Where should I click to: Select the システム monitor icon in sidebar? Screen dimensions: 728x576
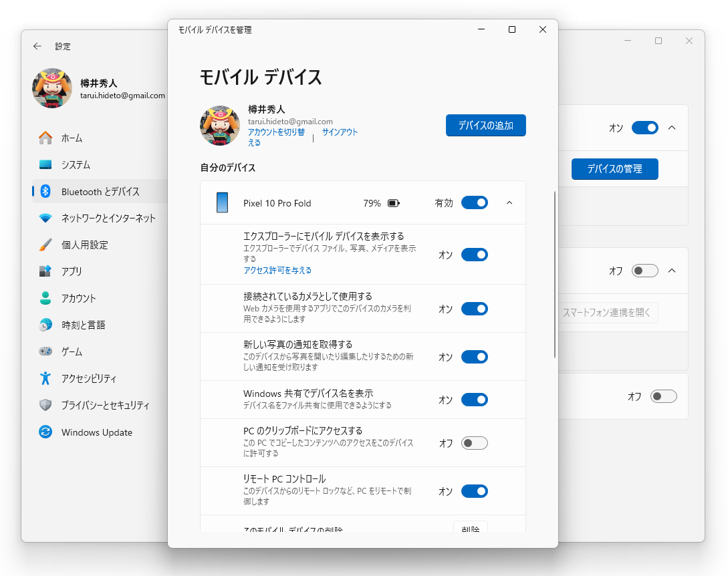pyautogui.click(x=45, y=165)
